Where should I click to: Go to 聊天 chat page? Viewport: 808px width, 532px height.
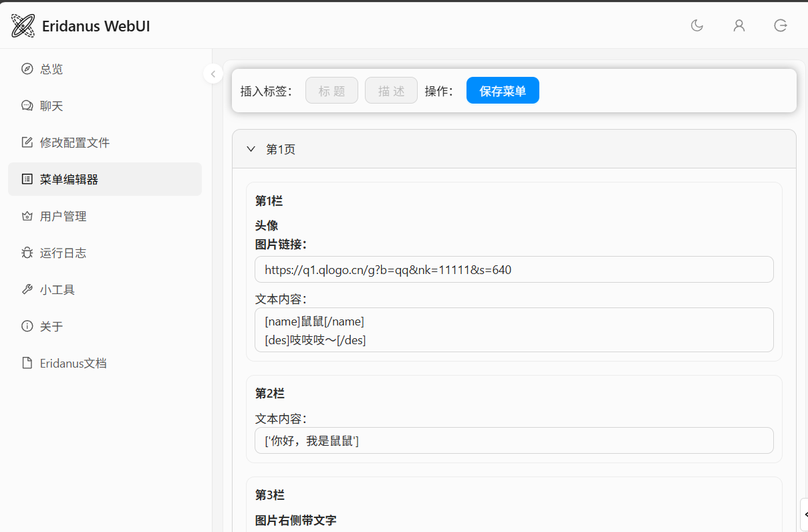(x=51, y=106)
